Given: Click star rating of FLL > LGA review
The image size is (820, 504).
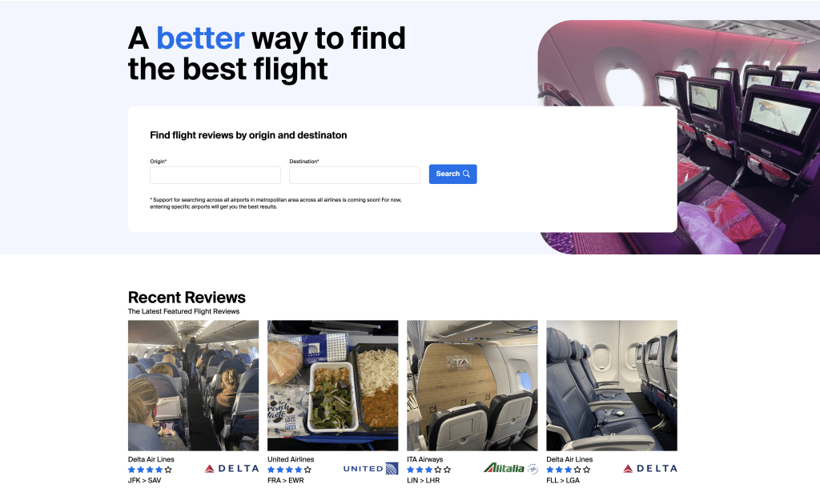Looking at the screenshot, I should click(569, 470).
